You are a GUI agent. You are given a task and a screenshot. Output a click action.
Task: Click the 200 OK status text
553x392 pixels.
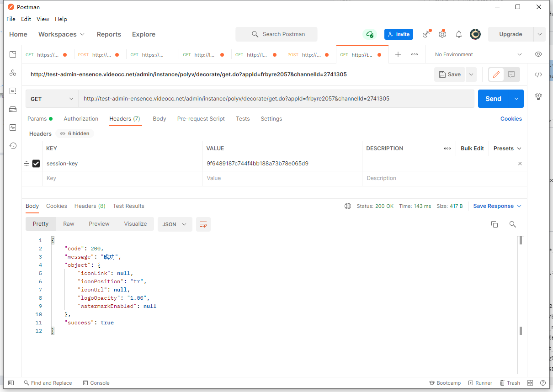coord(384,206)
